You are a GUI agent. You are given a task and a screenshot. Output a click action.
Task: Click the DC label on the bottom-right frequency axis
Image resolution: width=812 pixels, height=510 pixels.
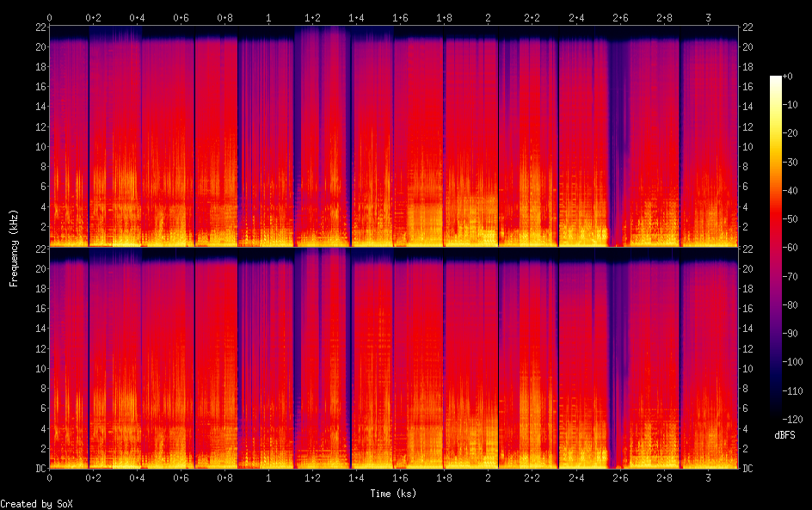tap(748, 468)
